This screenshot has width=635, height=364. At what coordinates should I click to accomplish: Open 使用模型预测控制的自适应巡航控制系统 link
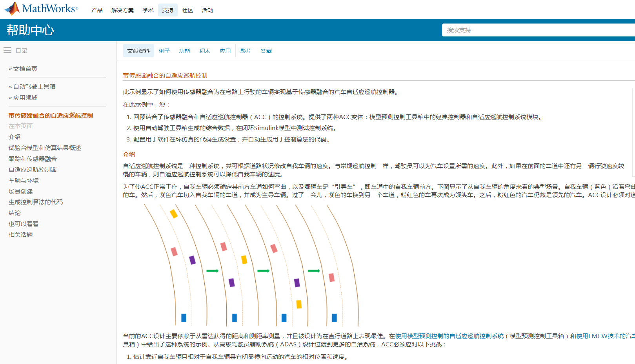pos(449,336)
